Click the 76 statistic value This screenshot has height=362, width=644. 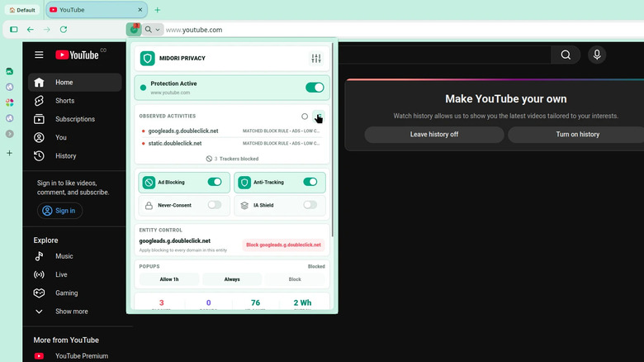[255, 302]
